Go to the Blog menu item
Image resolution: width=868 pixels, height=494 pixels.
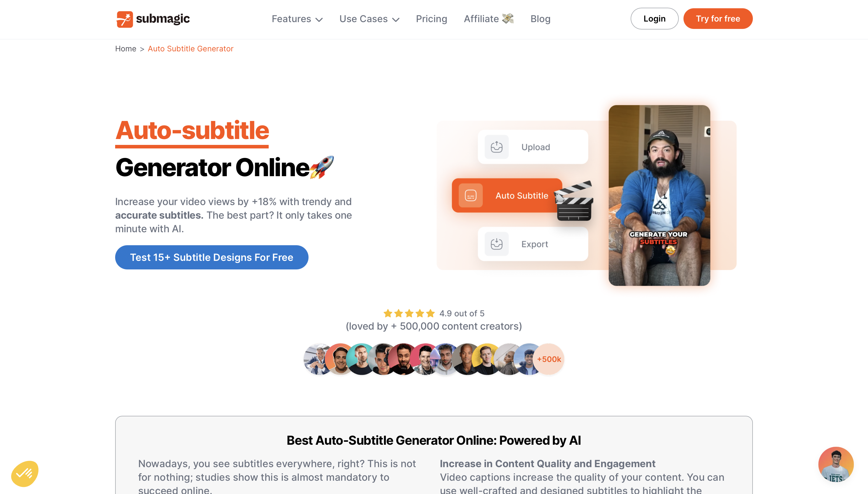[x=540, y=19]
